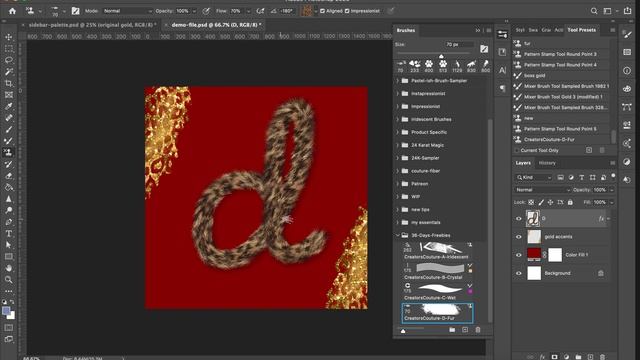The height and width of the screenshot is (360, 640).
Task: Switch to the History tab
Action: pyautogui.click(x=547, y=163)
